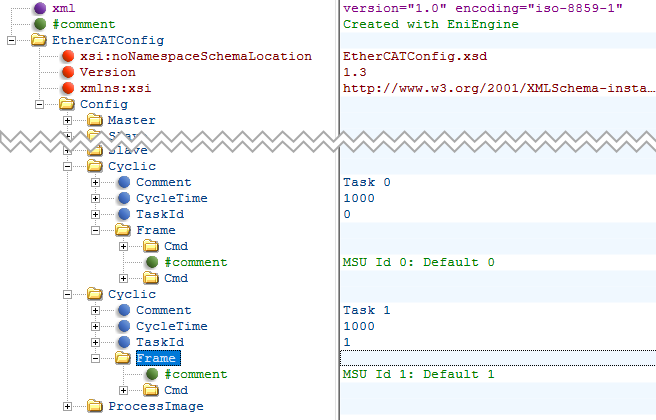656x420 pixels.
Task: Select the xml declaration label
Action: [x=64, y=8]
